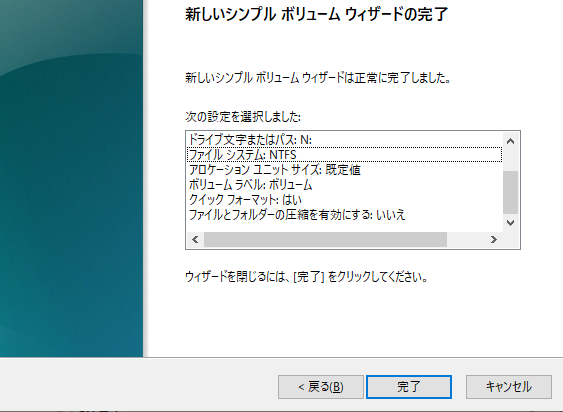Click horizontal scrollbar track right of thumb
Screen dimensions: 563x412
(x=466, y=239)
